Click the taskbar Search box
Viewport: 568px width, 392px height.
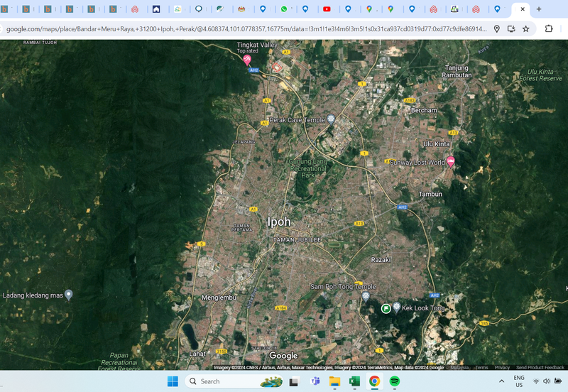click(x=234, y=381)
